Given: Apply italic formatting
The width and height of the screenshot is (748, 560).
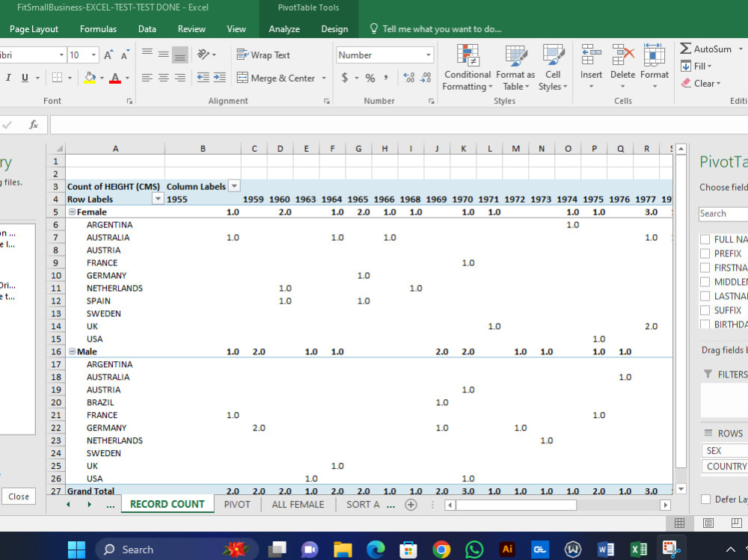Looking at the screenshot, I should coord(8,77).
